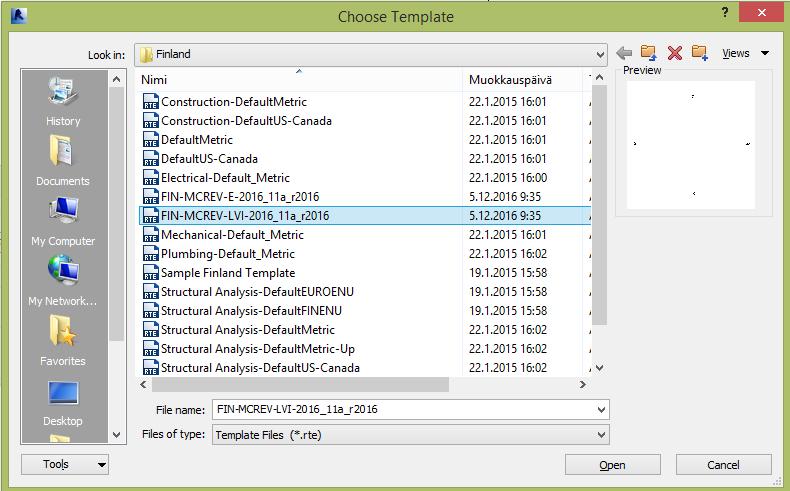Click the places bar scroll down arrow
This screenshot has width=790, height=491.
[x=116, y=435]
